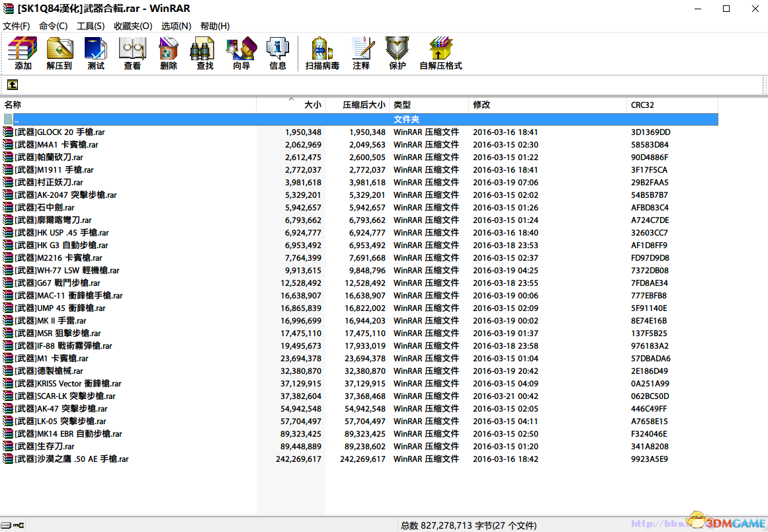Select [武器]KRISS Vector 衝鋒槍.rar
The height and width of the screenshot is (532, 768).
tap(68, 384)
